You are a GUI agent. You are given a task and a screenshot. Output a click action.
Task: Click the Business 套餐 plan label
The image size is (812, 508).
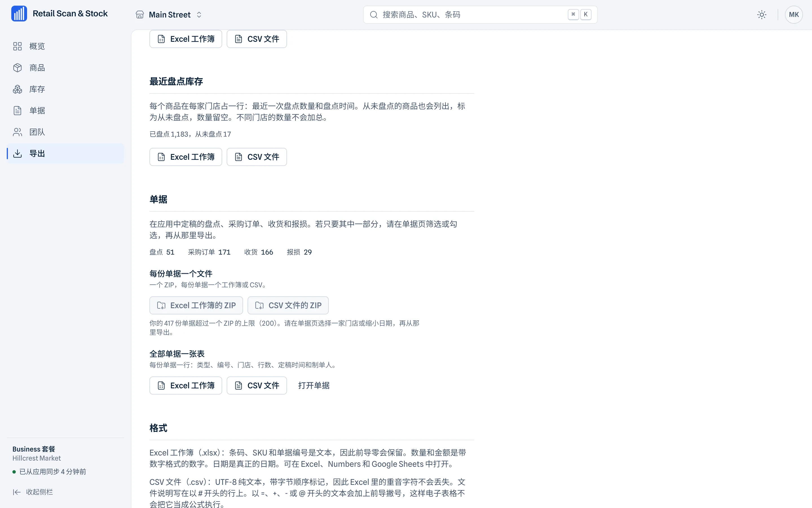34,449
